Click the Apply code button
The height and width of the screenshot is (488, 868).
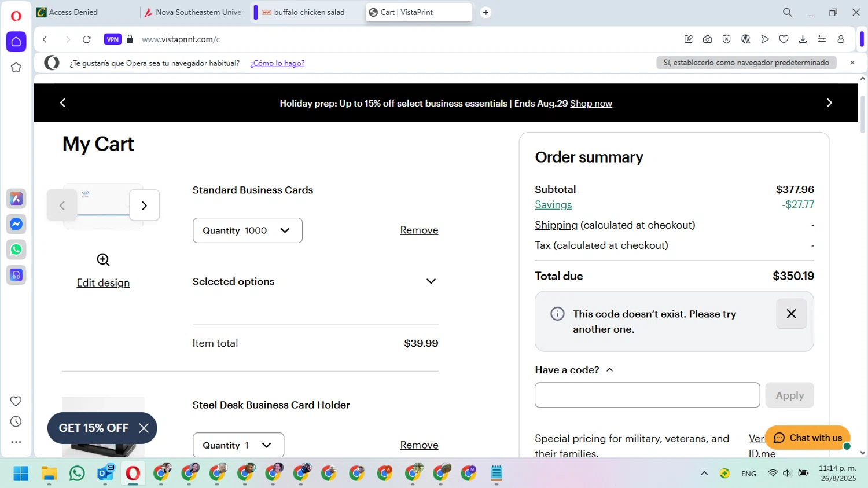point(789,395)
